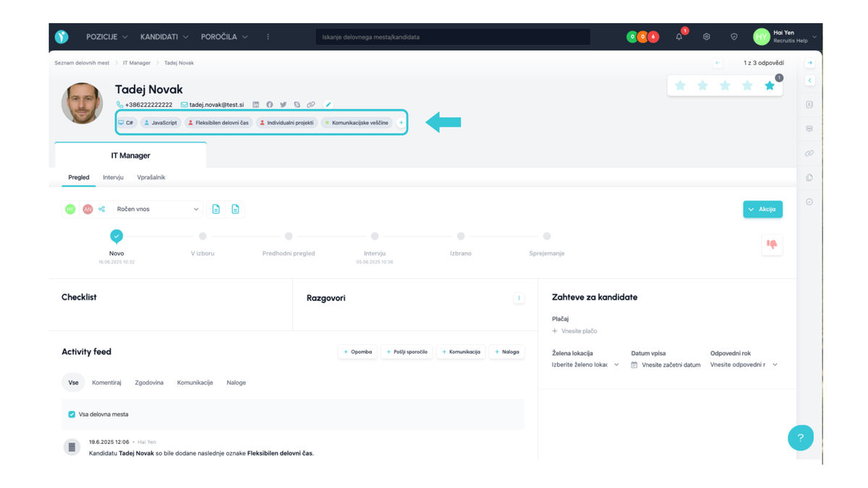Click Tadej Novak's profile photo
This screenshot has width=868, height=488.
pos(82,103)
